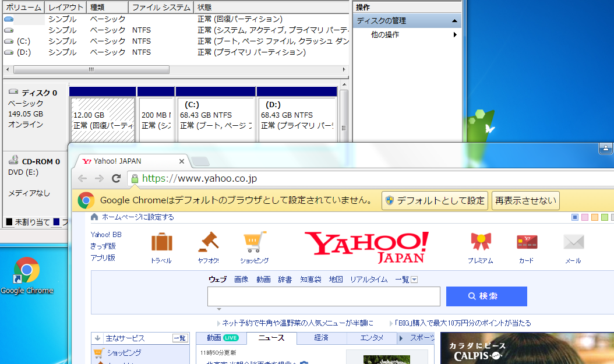Image resolution: width=614 pixels, height=364 pixels.
Task: Select the 画像 search tab
Action: click(x=241, y=280)
